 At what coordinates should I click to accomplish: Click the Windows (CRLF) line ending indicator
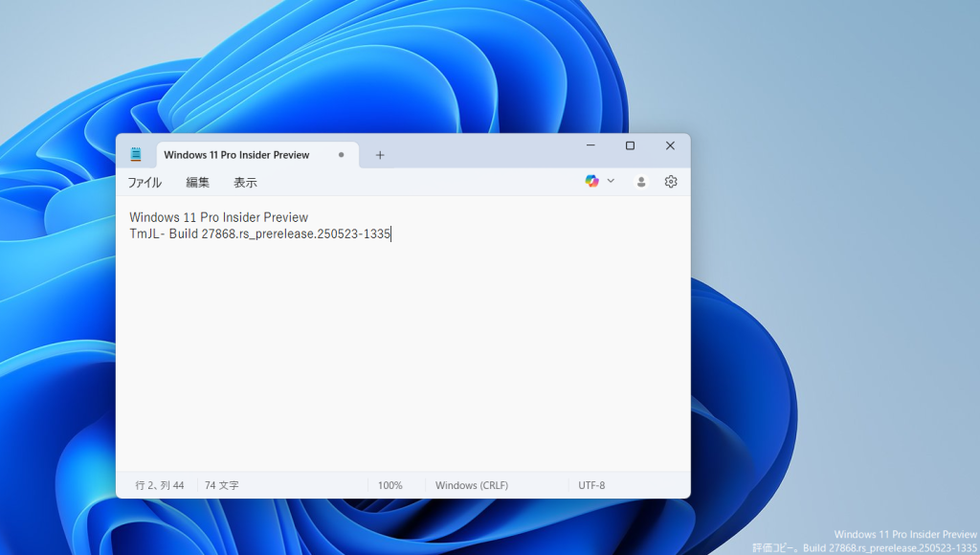coord(472,485)
